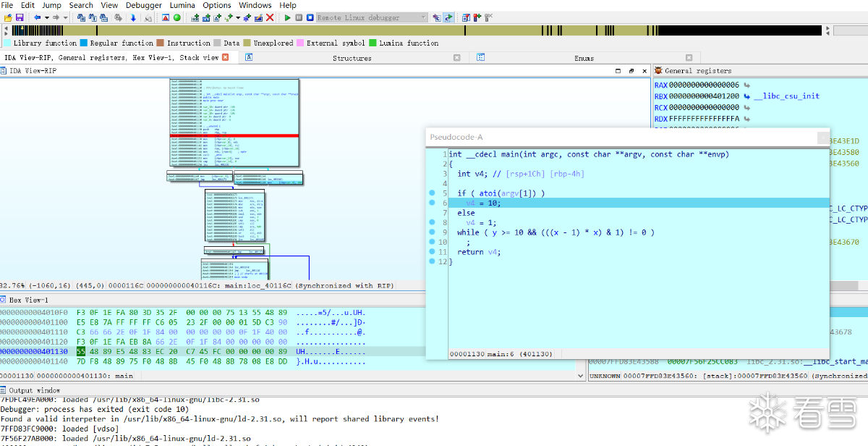Start process with green play button
This screenshot has height=446, width=868.
pyautogui.click(x=287, y=17)
